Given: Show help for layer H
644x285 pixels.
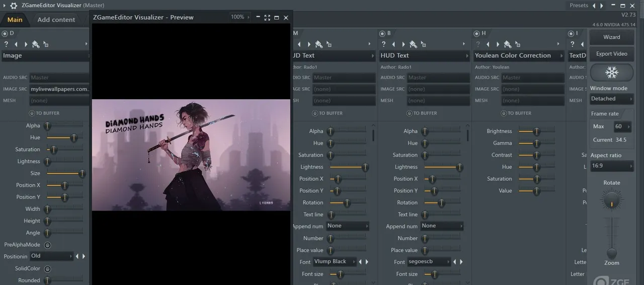Looking at the screenshot, I should (x=478, y=44).
